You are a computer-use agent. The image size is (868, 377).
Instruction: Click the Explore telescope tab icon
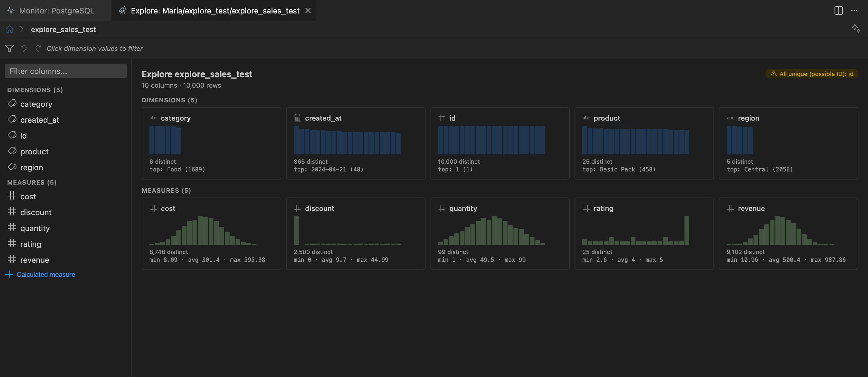tap(123, 10)
